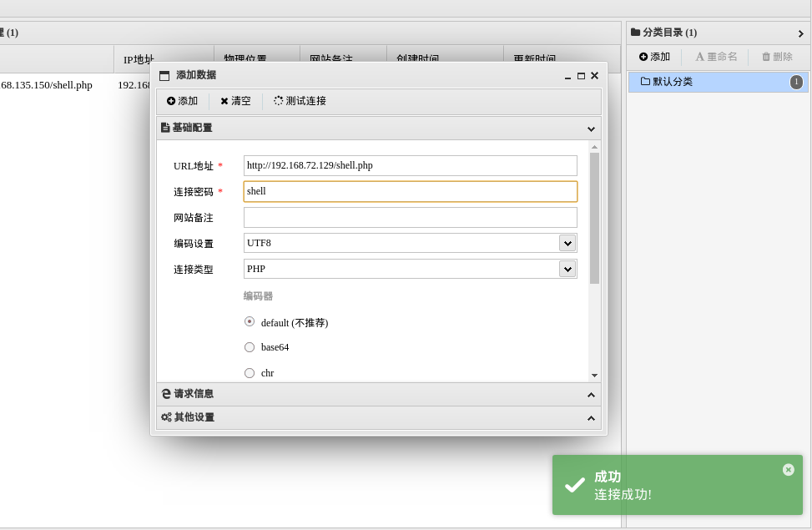Click the dialog vertical scrollbar thumb

tap(594, 218)
